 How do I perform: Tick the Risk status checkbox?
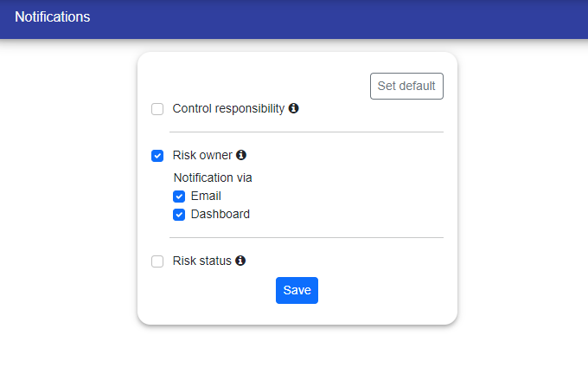pyautogui.click(x=157, y=261)
